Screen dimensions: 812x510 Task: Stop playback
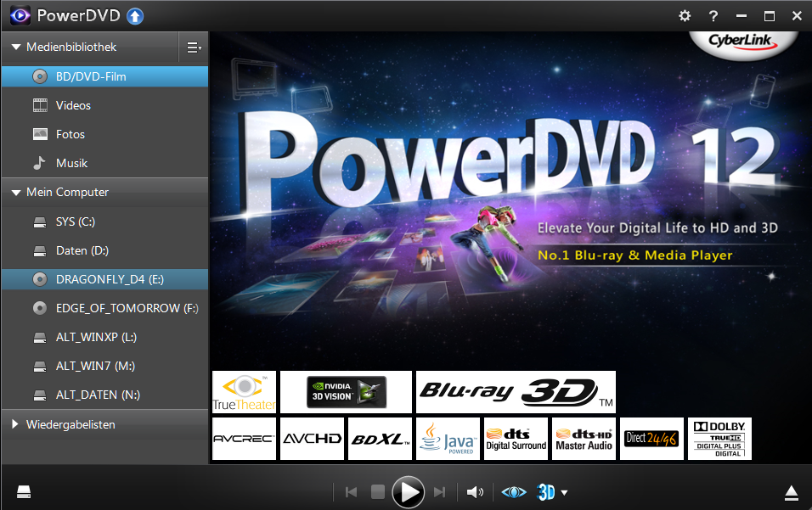378,492
